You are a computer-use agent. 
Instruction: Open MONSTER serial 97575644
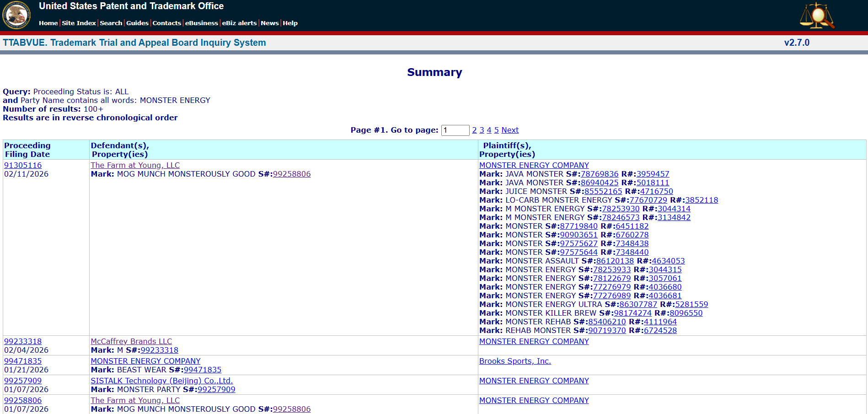pyautogui.click(x=579, y=252)
